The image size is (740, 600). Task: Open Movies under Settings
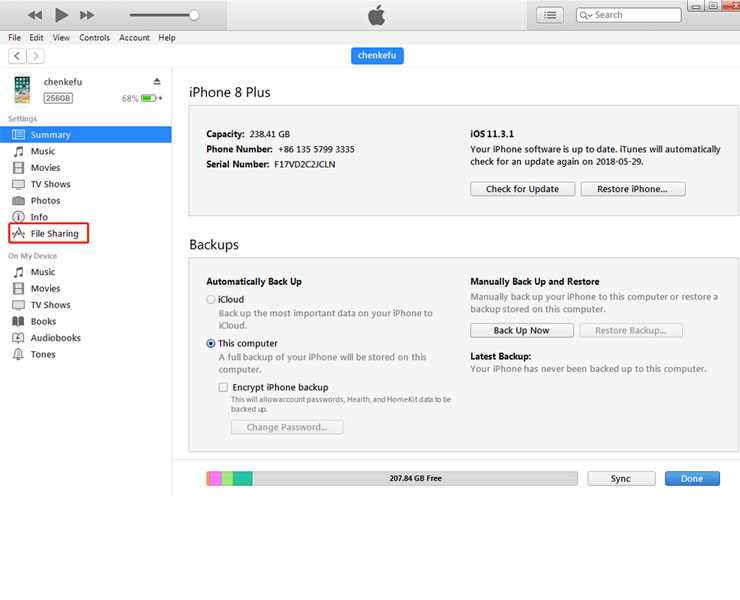45,168
